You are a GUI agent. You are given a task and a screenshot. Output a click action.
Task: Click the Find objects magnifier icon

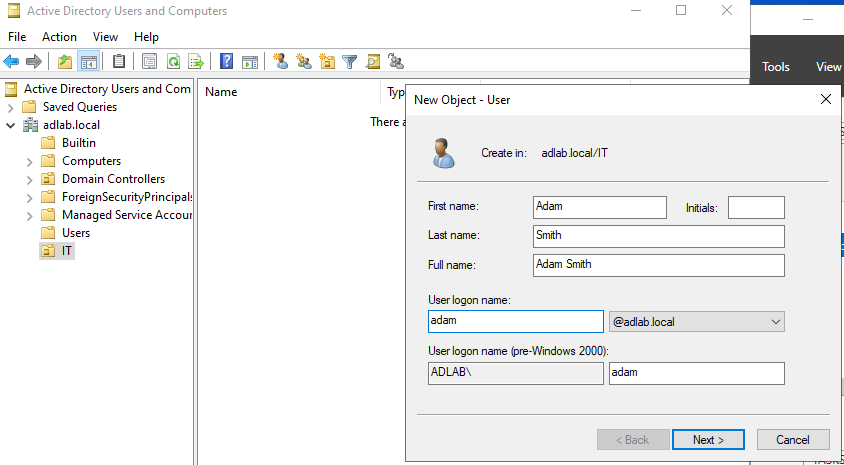(372, 61)
